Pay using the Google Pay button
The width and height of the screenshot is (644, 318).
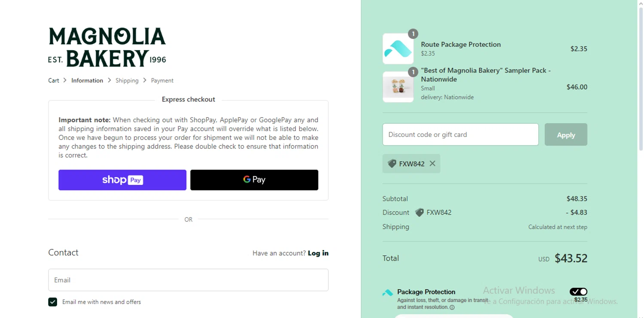point(254,180)
